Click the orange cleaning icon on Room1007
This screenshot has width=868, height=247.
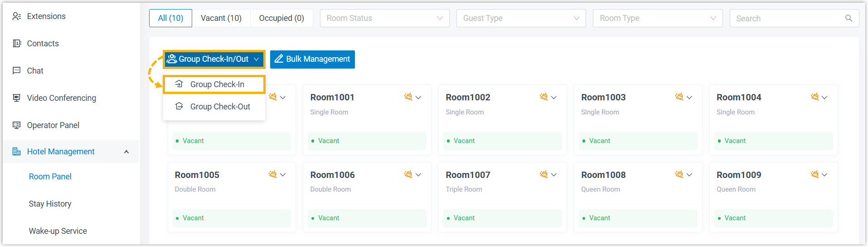[x=543, y=175]
